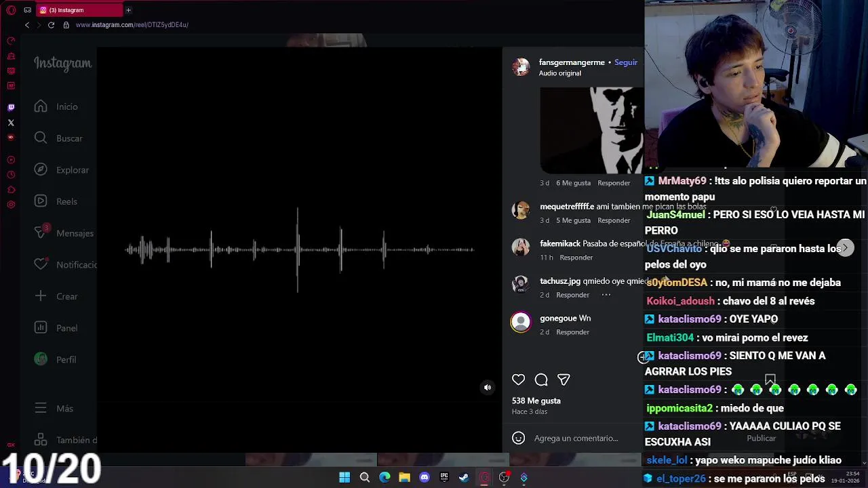Screen dimensions: 868x488
Task: Click fansgermangerme's avatar in the reel header
Action: pos(521,66)
